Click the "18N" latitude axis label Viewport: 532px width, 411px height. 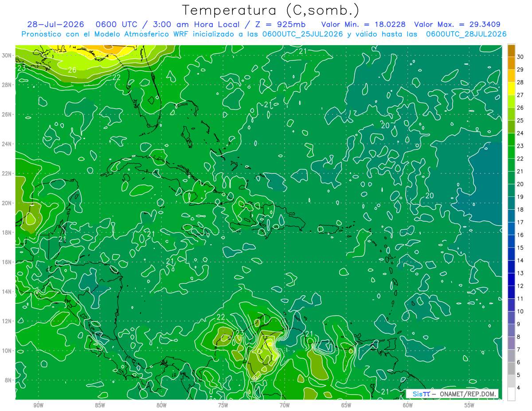click(x=7, y=232)
